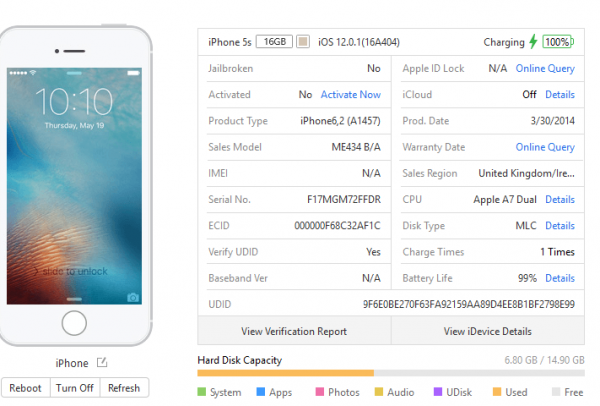Click the Sales Model value ME434 B/A
This screenshot has width=600, height=406.
[356, 147]
